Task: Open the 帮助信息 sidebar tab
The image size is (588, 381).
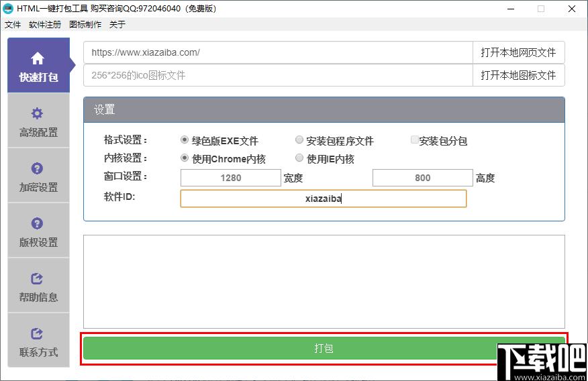Action: click(x=39, y=286)
